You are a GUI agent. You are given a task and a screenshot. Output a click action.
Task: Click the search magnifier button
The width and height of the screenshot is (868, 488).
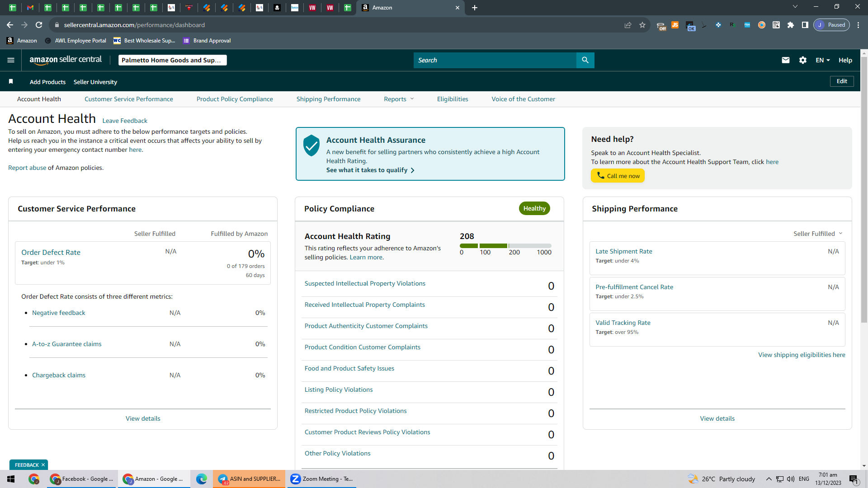click(x=585, y=60)
